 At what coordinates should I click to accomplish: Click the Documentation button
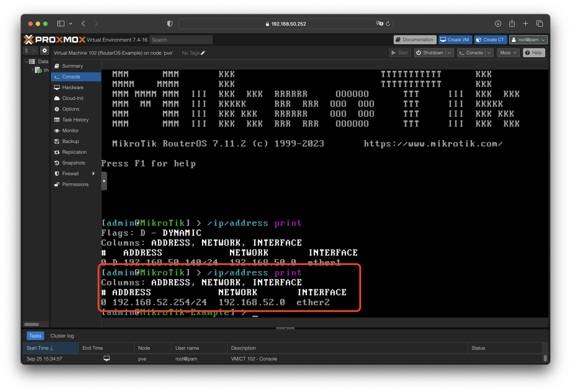[415, 40]
